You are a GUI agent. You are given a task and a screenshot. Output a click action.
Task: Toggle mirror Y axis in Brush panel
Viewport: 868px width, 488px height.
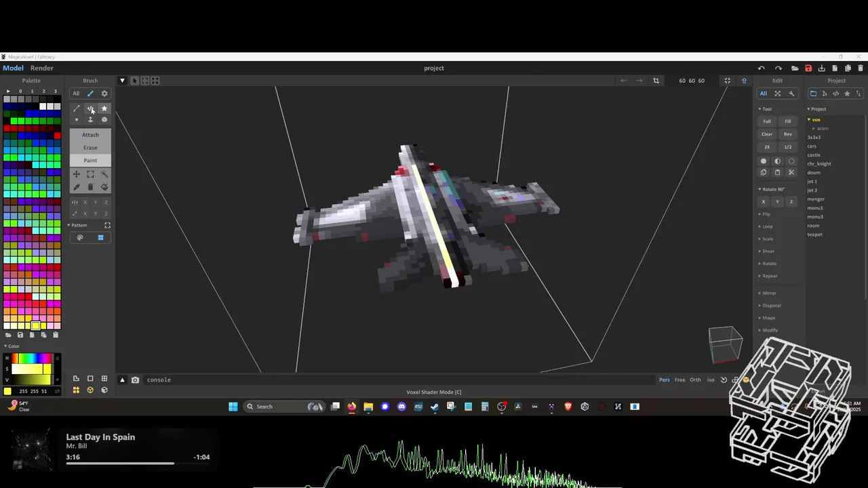click(x=96, y=203)
